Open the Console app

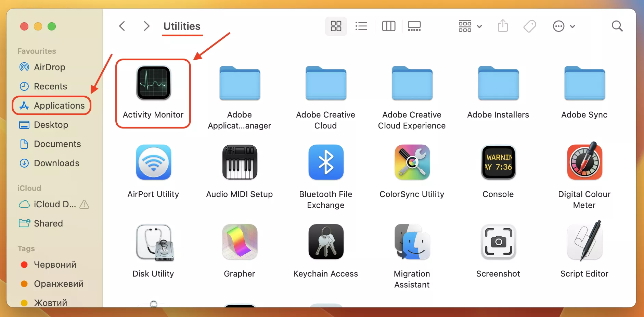click(498, 162)
